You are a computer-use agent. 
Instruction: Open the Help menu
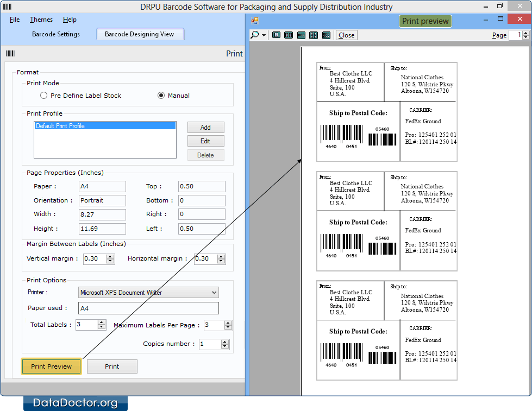pos(70,20)
